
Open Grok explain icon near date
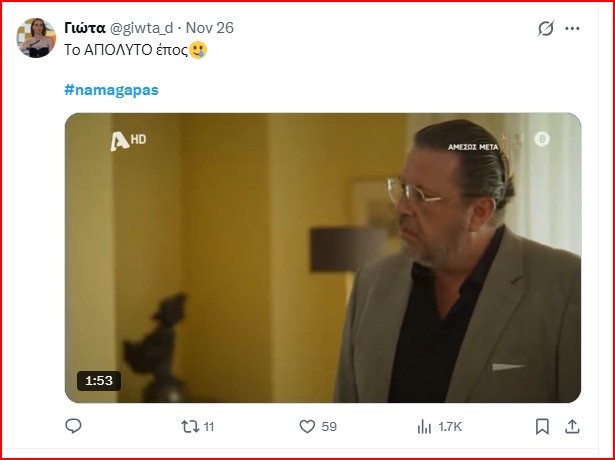click(x=546, y=29)
